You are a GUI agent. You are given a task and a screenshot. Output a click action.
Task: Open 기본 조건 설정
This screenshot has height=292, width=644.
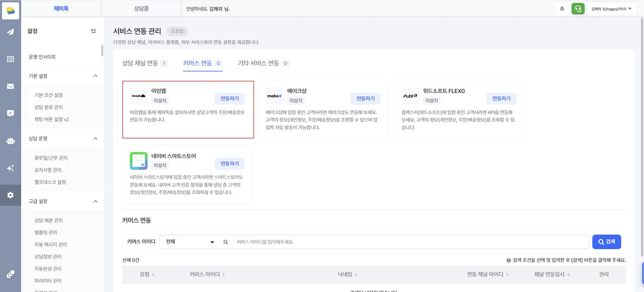[x=48, y=95]
